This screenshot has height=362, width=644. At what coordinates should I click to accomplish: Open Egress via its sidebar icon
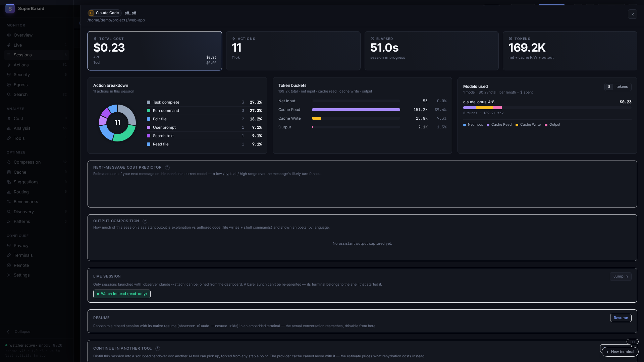[x=9, y=85]
